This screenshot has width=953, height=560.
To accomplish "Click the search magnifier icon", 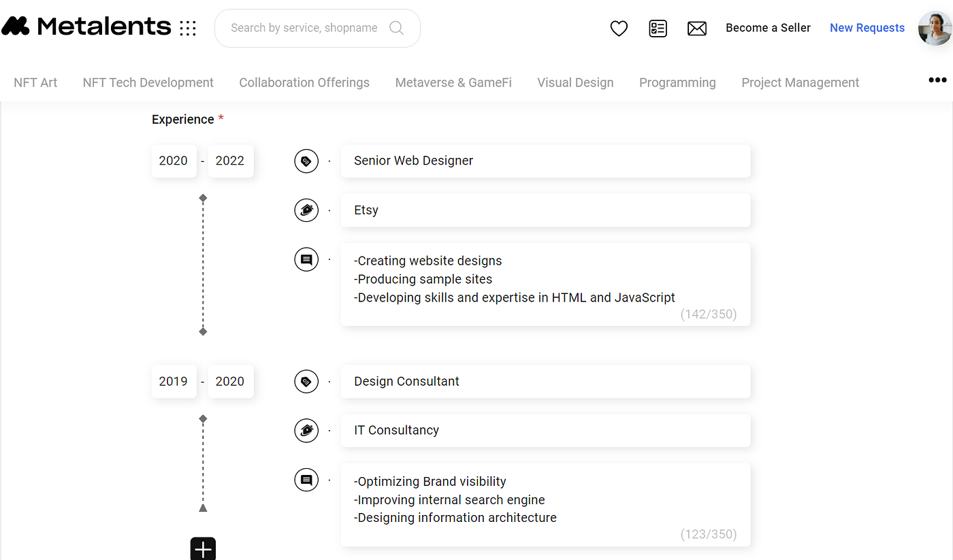I will (396, 28).
